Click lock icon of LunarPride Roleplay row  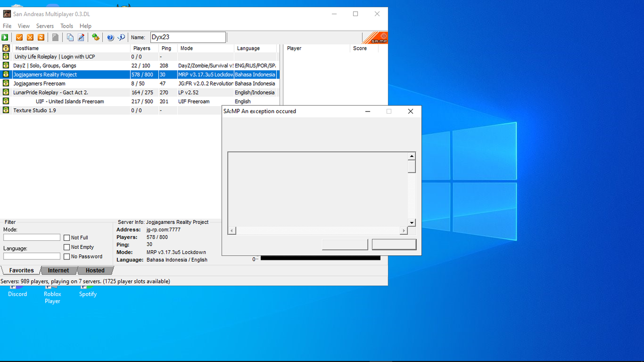6,93
